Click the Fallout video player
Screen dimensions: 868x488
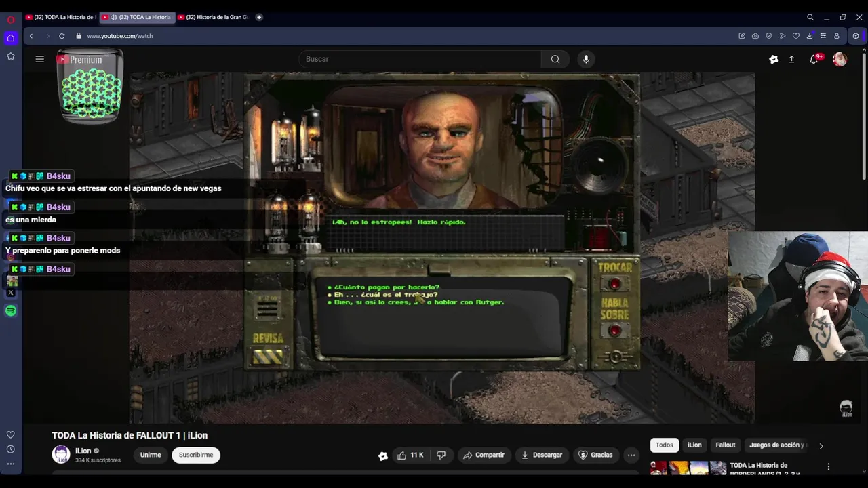click(442, 248)
